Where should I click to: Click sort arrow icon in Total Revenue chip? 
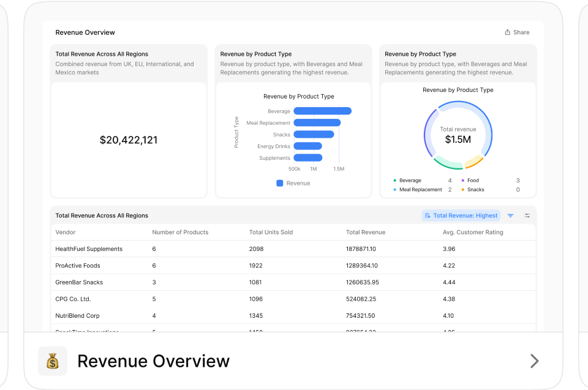[427, 216]
